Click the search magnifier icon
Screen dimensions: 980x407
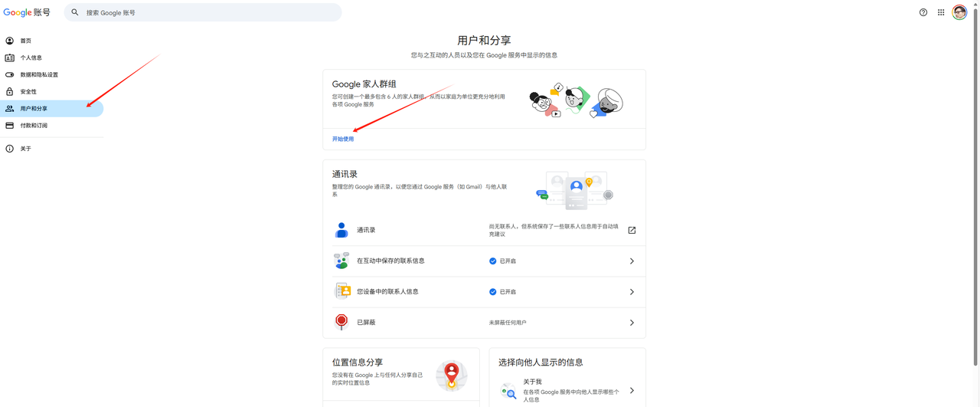point(75,12)
